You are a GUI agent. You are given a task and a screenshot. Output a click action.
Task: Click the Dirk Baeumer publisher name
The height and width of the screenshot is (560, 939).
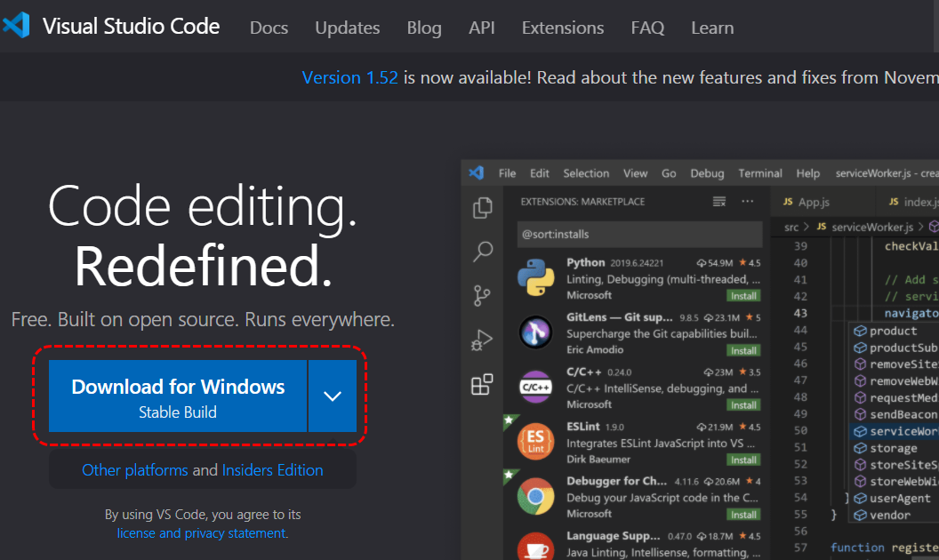point(598,460)
